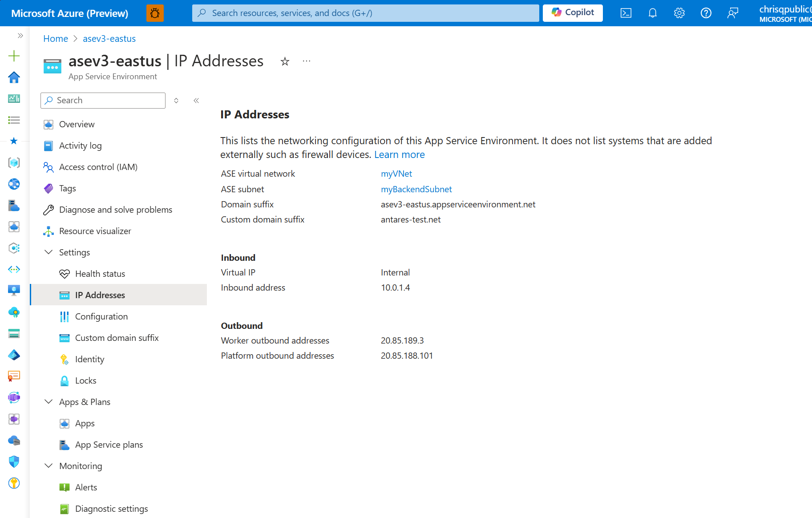Open All services list icon

click(14, 120)
